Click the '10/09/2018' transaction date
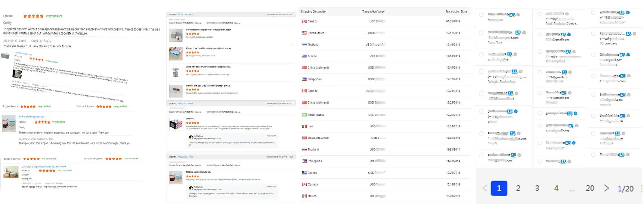This screenshot has height=204, width=644. point(453,196)
